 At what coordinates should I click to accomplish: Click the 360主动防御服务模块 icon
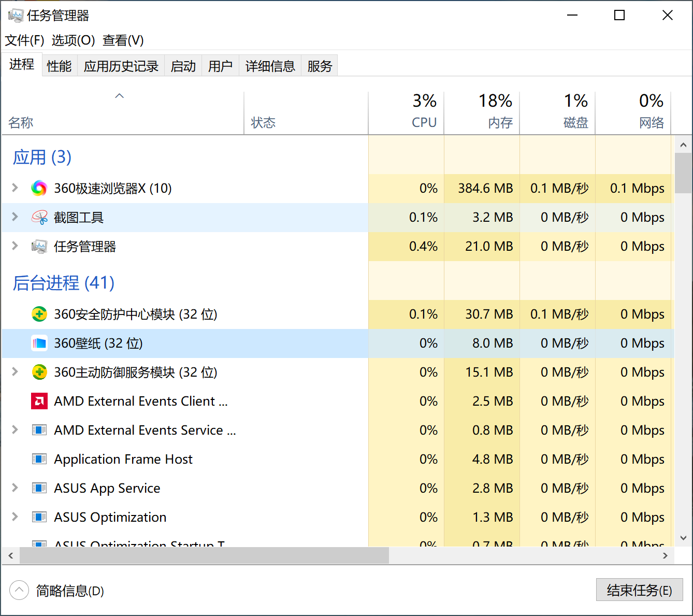tap(39, 372)
